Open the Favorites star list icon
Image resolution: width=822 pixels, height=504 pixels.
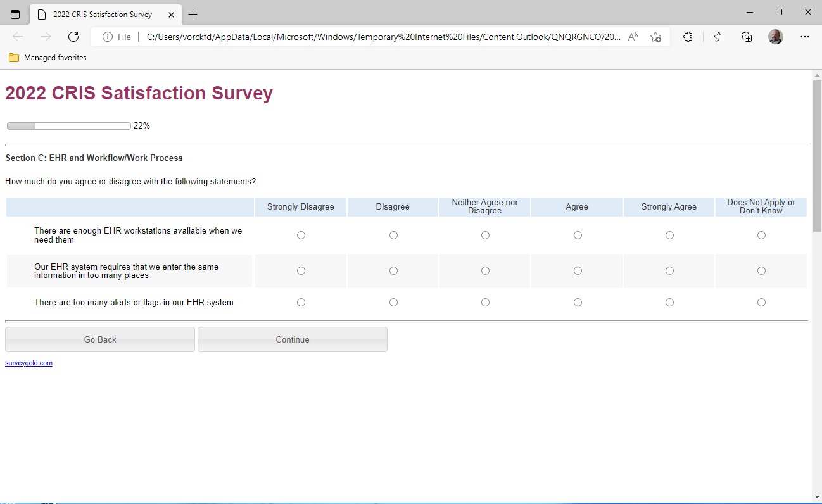click(718, 37)
